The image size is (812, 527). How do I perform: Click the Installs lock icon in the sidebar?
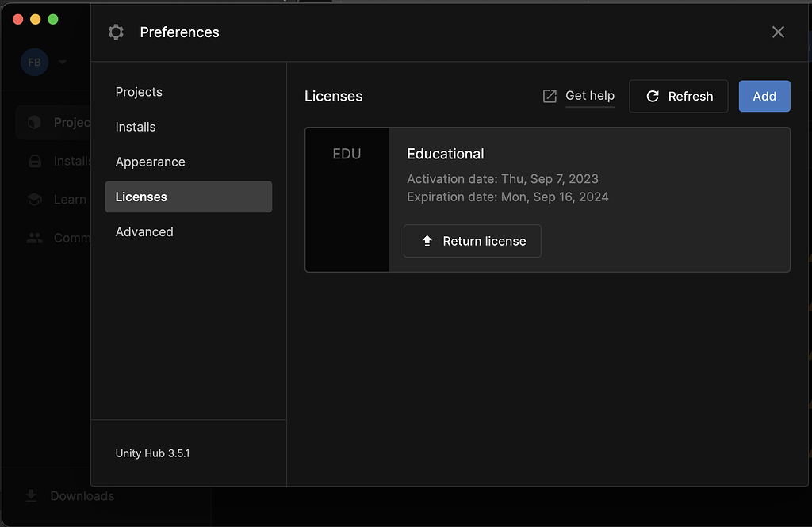point(35,161)
